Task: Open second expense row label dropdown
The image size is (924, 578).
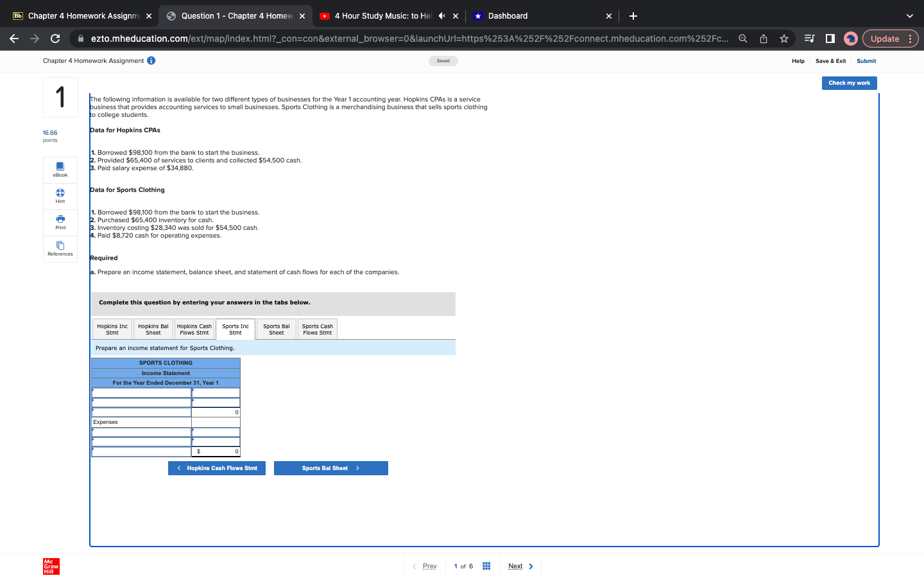Action: pos(141,442)
